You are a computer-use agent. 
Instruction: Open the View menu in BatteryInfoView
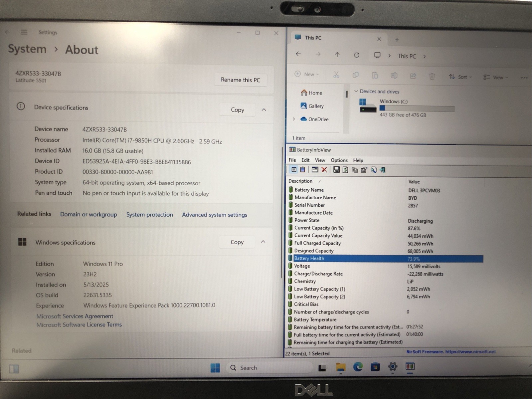pyautogui.click(x=320, y=160)
